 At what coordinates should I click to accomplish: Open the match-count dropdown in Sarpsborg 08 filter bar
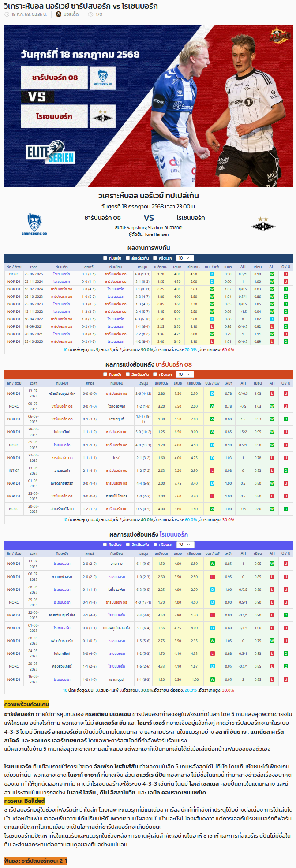pos(184,375)
